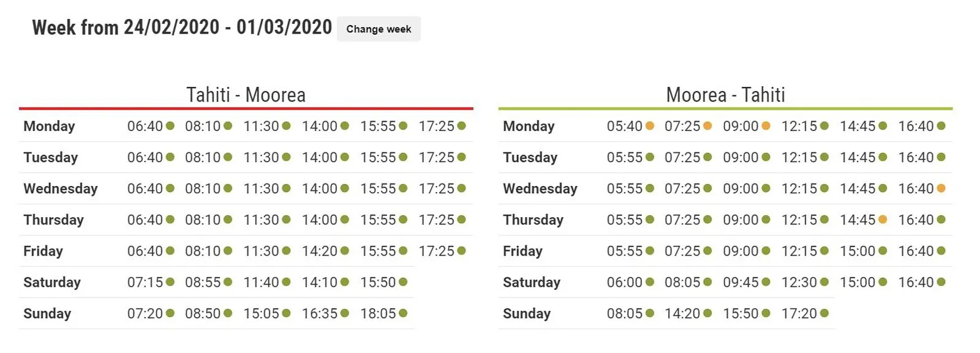
Task: Click the Tahiti - Moorea route heading
Action: pos(246,95)
